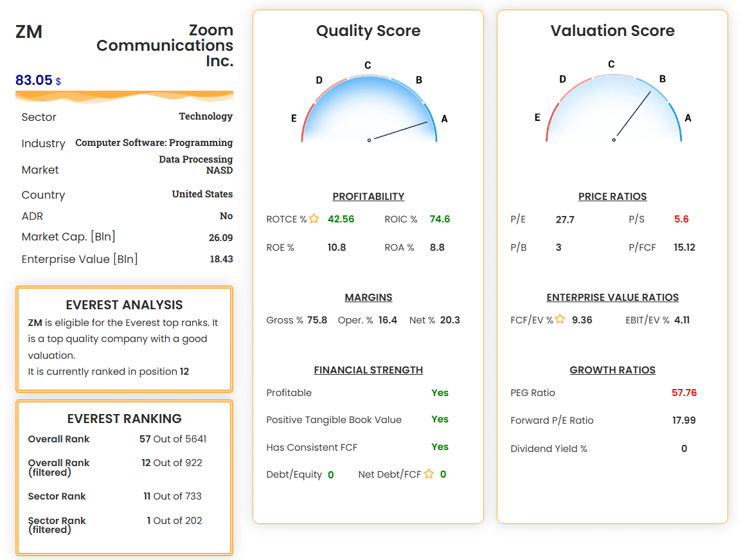The height and width of the screenshot is (560, 741).
Task: Click the star icon beside FCF/EV %
Action: tap(560, 319)
